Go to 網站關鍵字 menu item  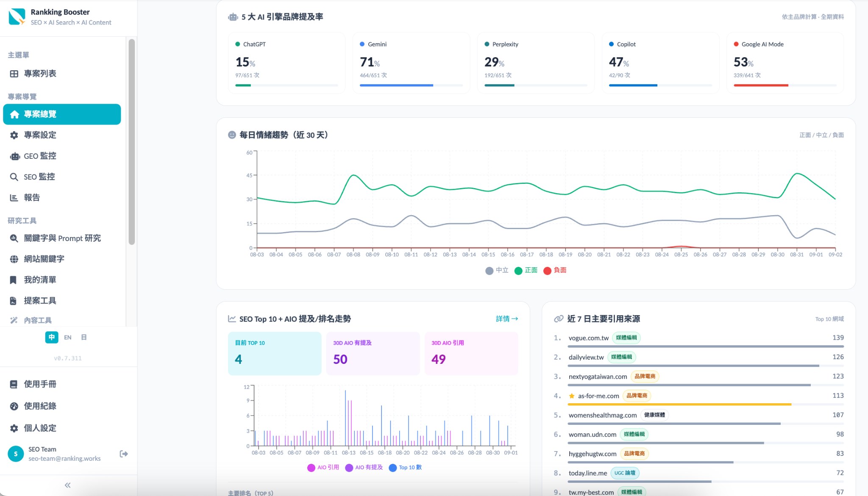click(62, 259)
